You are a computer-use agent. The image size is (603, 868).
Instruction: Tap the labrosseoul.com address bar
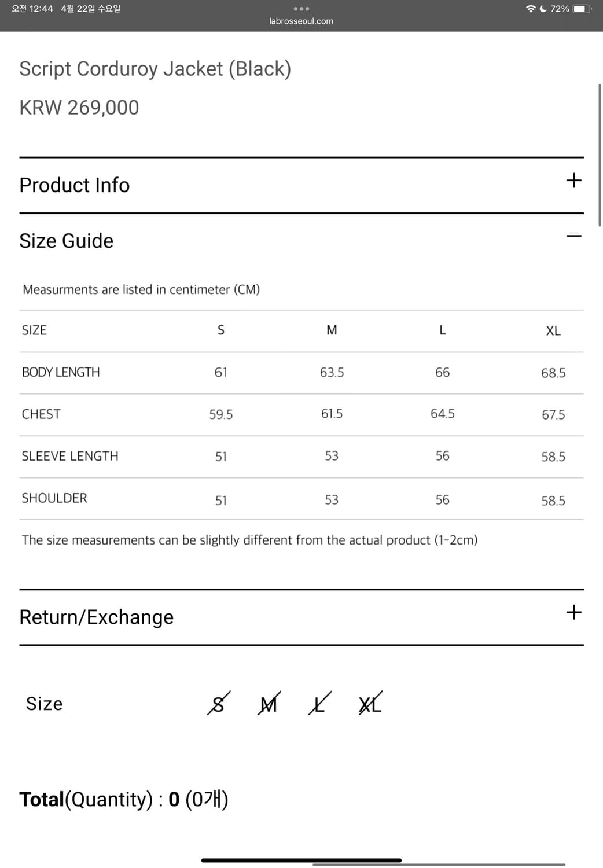(301, 21)
